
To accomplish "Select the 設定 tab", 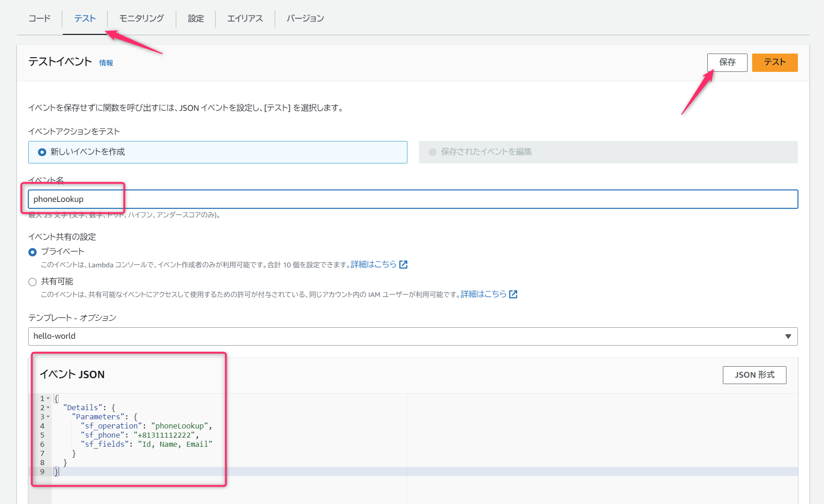I will [x=196, y=18].
